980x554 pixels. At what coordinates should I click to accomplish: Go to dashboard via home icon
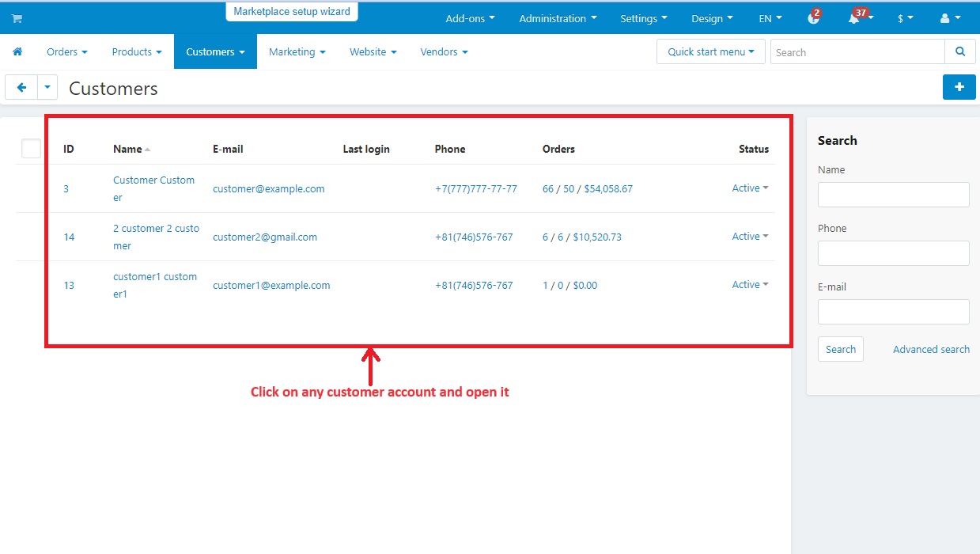click(17, 52)
